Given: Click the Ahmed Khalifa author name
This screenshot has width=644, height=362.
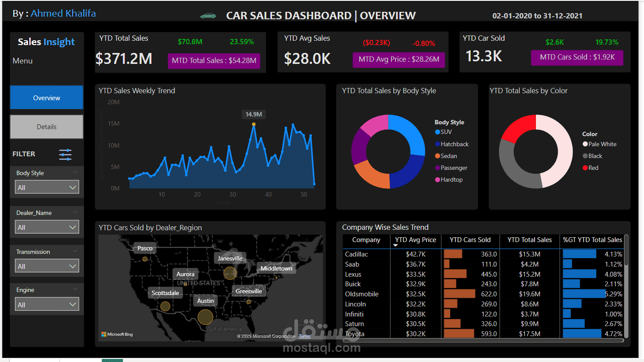Looking at the screenshot, I should (63, 14).
